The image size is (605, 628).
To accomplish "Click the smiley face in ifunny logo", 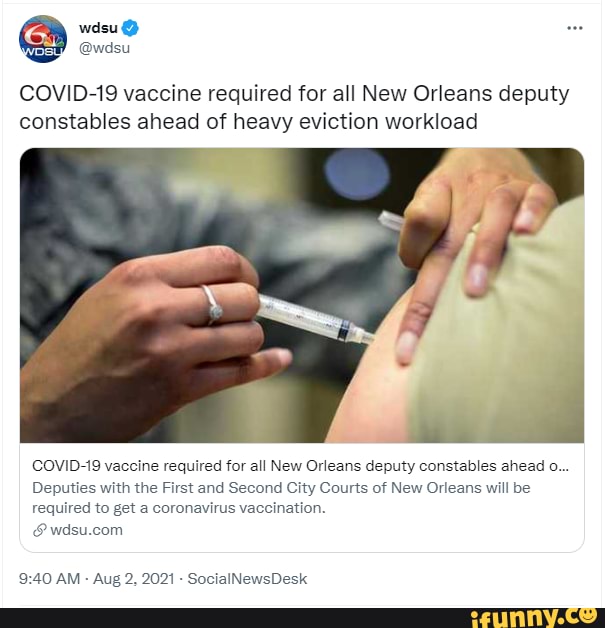I will 589,614.
